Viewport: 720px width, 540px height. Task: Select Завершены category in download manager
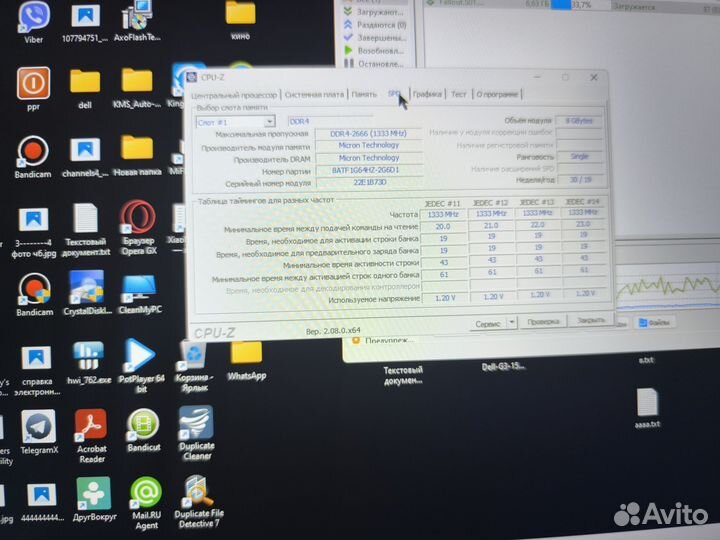376,37
